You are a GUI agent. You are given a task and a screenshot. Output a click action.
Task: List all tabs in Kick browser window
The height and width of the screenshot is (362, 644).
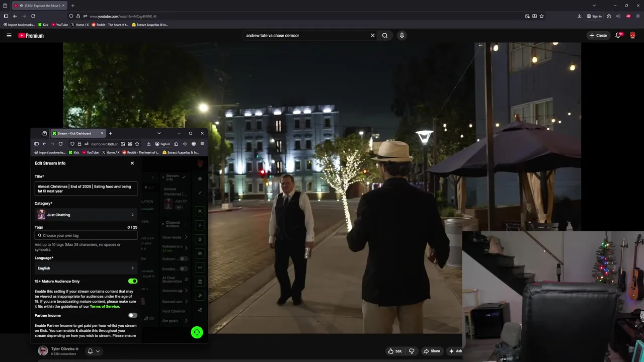click(x=159, y=133)
